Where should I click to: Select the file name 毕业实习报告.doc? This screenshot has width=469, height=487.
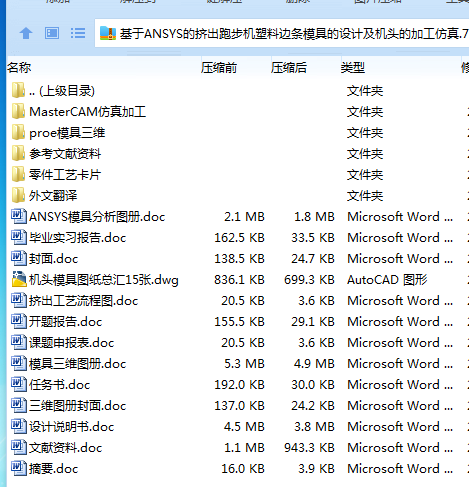click(78, 238)
